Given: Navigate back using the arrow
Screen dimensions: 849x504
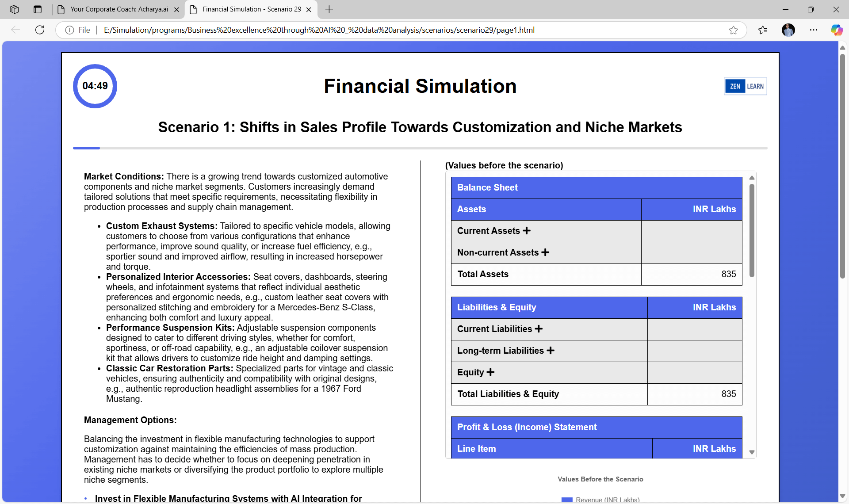Looking at the screenshot, I should pos(16,30).
